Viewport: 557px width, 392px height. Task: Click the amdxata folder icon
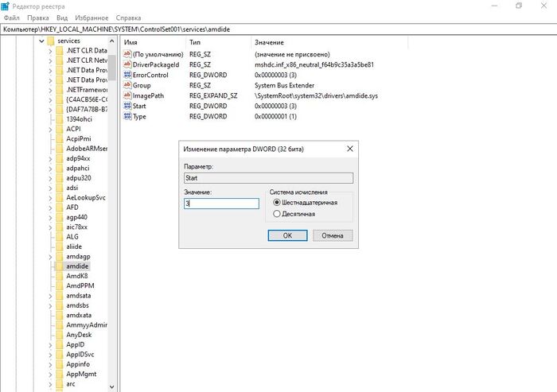(60, 315)
